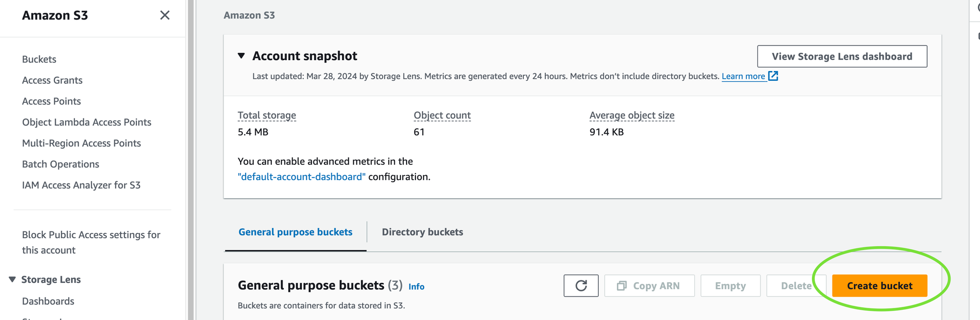Switch to the Directory buckets tab

coord(422,232)
